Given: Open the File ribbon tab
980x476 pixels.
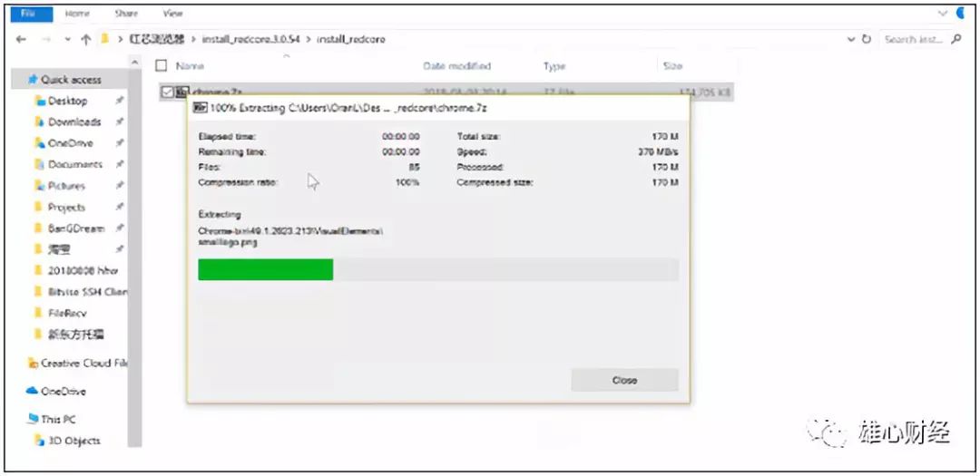Looking at the screenshot, I should click(x=29, y=13).
